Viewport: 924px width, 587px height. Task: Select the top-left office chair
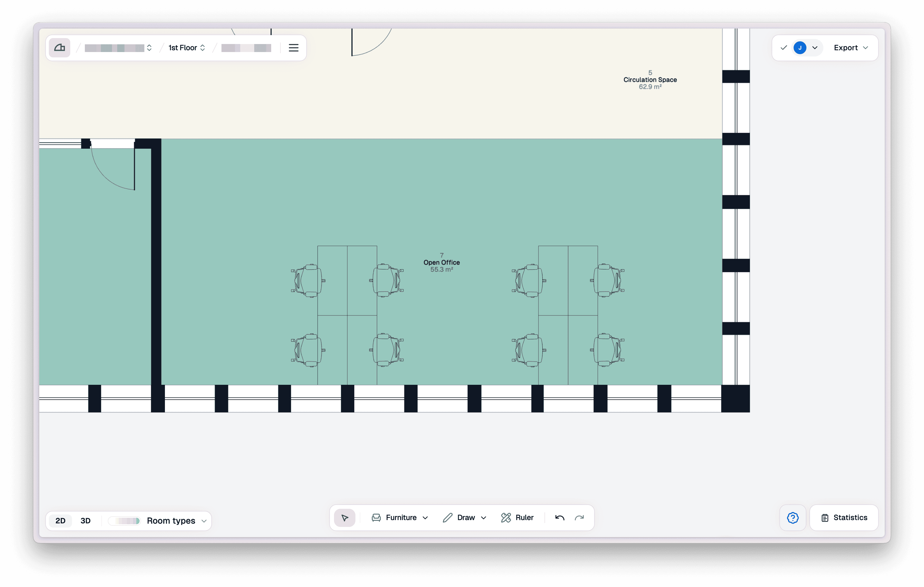(308, 280)
